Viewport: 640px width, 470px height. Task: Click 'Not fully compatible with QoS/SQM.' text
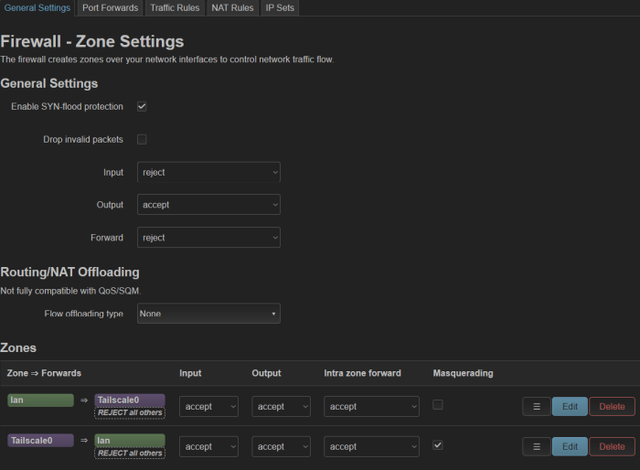click(x=71, y=291)
